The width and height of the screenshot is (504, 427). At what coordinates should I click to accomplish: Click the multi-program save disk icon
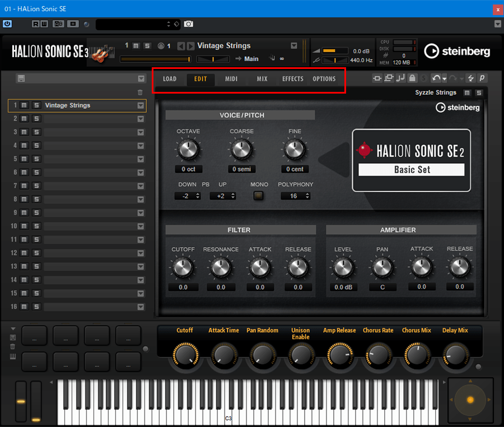21,78
